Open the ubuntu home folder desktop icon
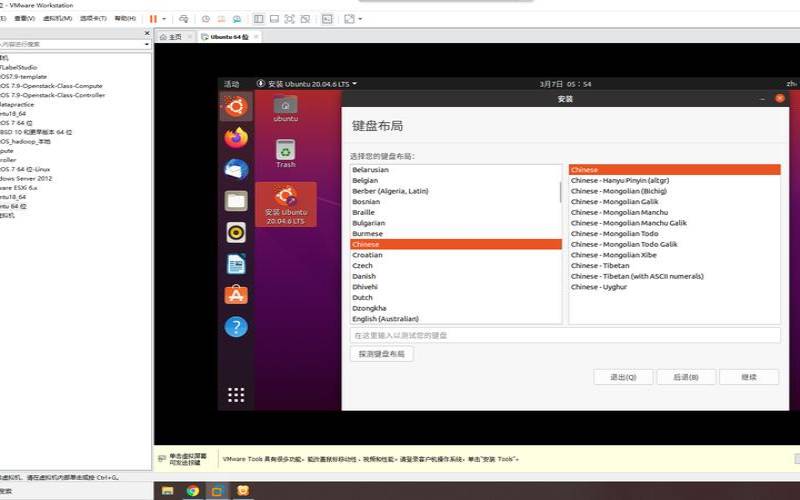The width and height of the screenshot is (800, 500). (286, 109)
